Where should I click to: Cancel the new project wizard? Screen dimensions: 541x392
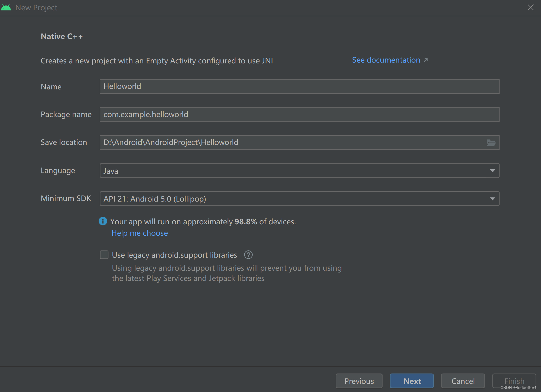(463, 381)
